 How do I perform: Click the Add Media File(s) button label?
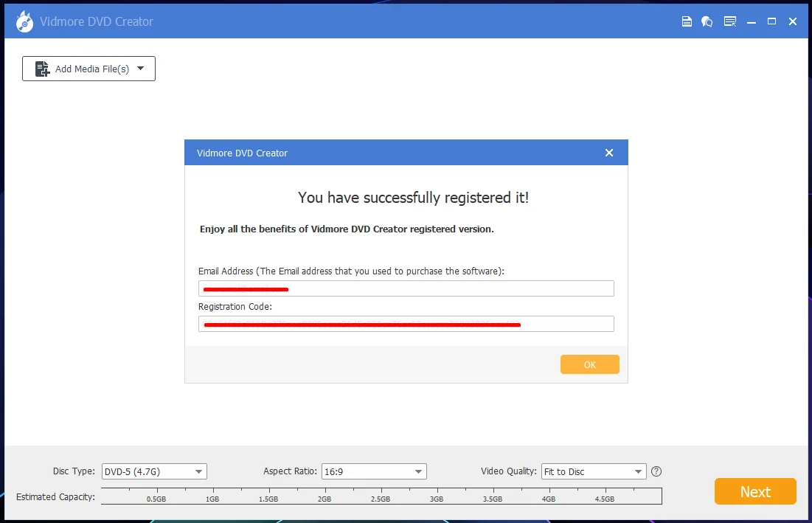tap(92, 69)
